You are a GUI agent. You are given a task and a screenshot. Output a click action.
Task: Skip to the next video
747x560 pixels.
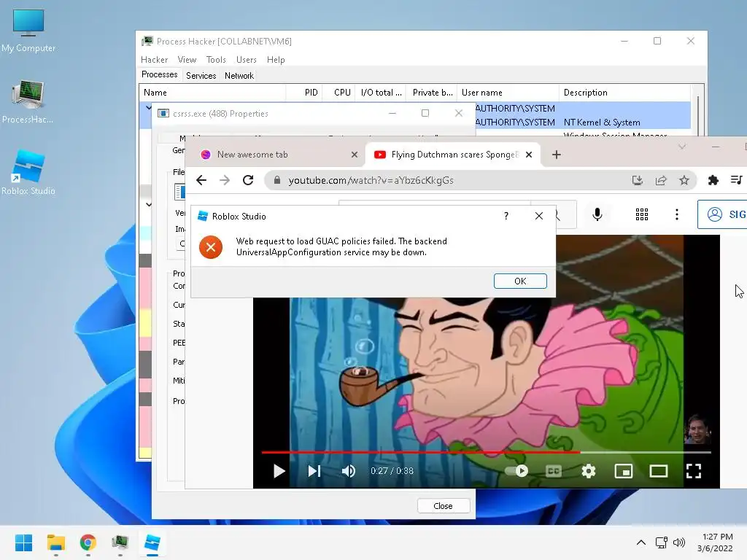[314, 471]
